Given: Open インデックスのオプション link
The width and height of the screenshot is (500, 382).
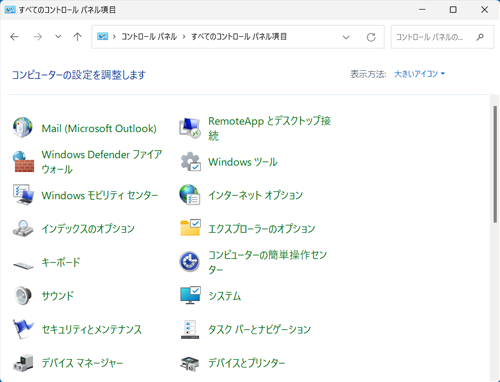Looking at the screenshot, I should (x=88, y=228).
